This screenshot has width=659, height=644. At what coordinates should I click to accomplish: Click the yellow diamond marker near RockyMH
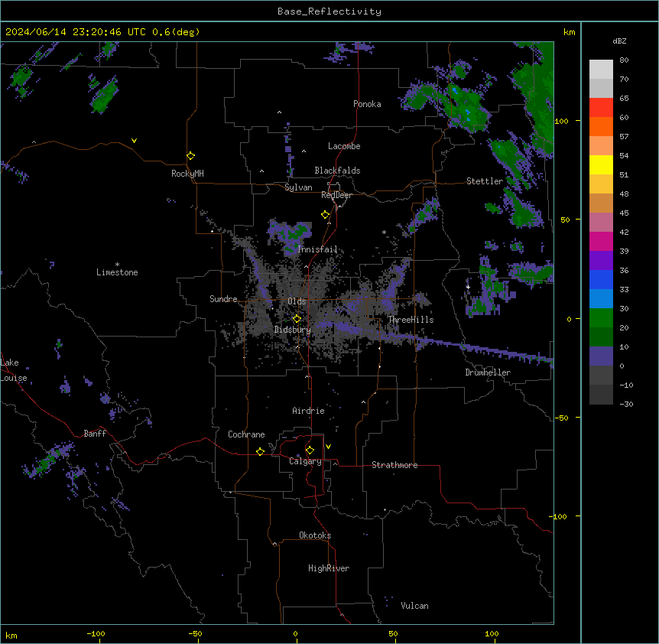(x=191, y=156)
